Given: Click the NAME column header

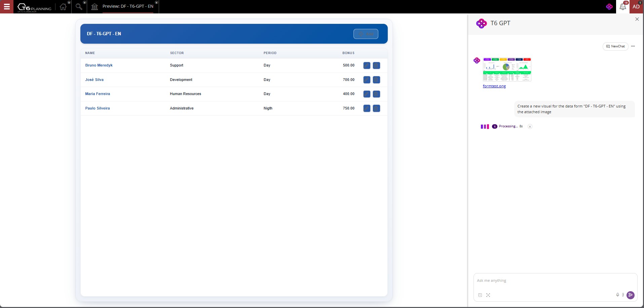Looking at the screenshot, I should [90, 53].
